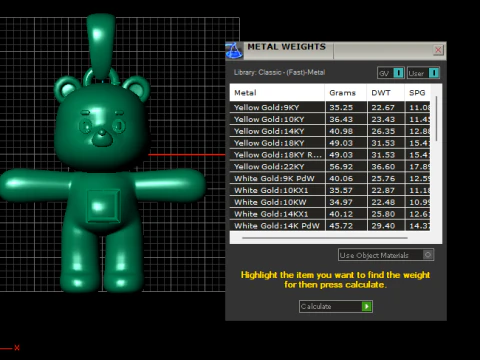Select the Yellow Gold:18KY R... row

330,155
